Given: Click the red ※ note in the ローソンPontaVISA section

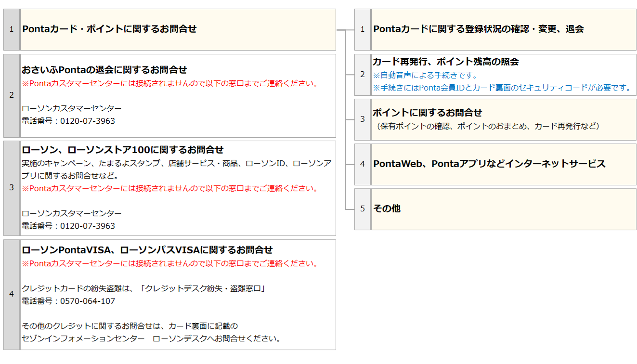Looking at the screenshot, I should (x=170, y=263).
